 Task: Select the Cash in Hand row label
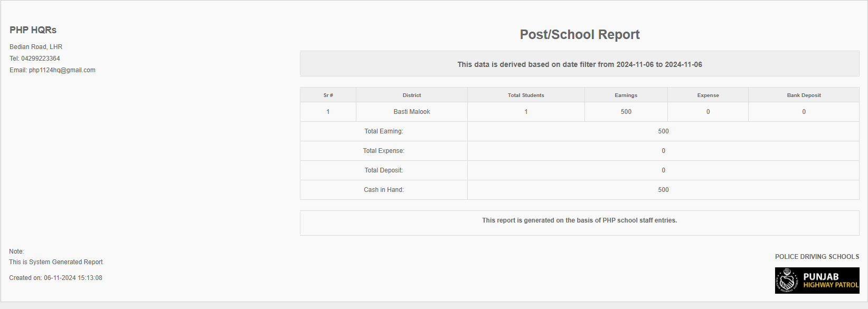[383, 190]
